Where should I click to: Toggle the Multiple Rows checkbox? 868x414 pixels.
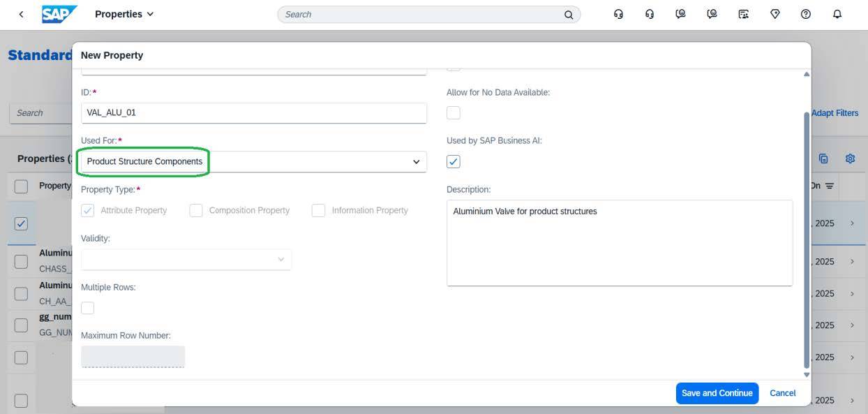pyautogui.click(x=88, y=308)
